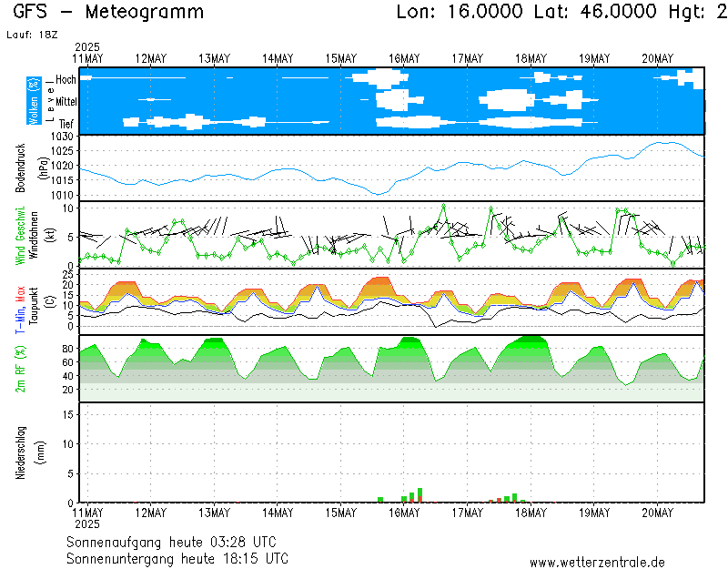
Task: Click the 14MAY date label above the cloud panel
Action: pyautogui.click(x=278, y=59)
